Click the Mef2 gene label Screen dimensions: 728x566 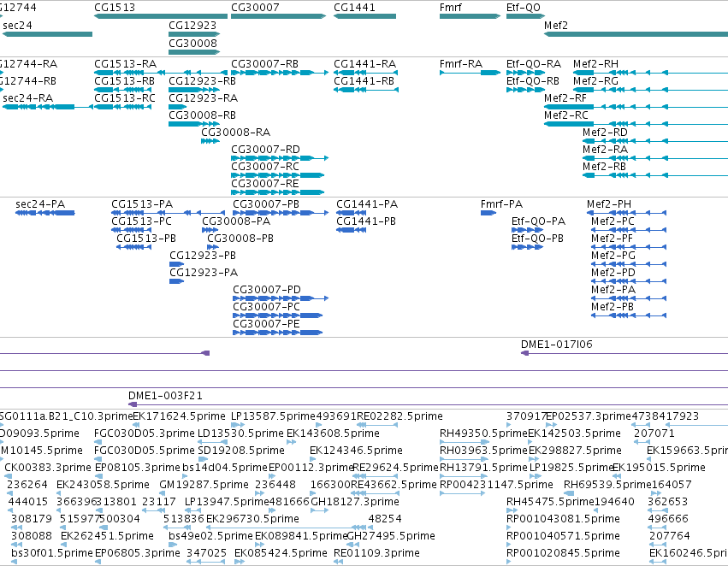point(556,25)
